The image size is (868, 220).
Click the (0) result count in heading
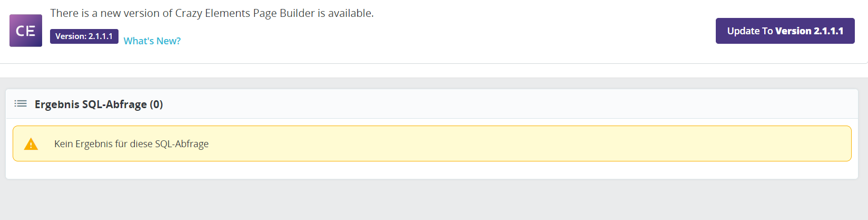(156, 104)
